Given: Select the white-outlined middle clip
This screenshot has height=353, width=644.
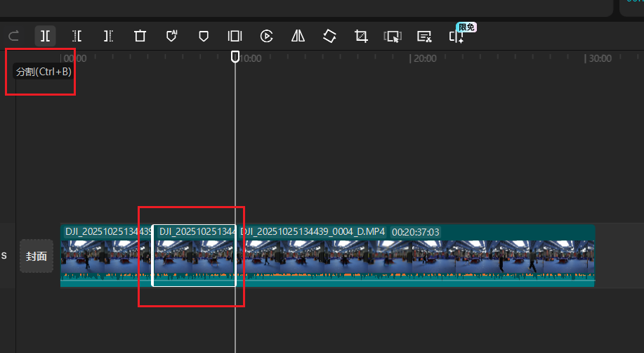Looking at the screenshot, I should pyautogui.click(x=194, y=257).
